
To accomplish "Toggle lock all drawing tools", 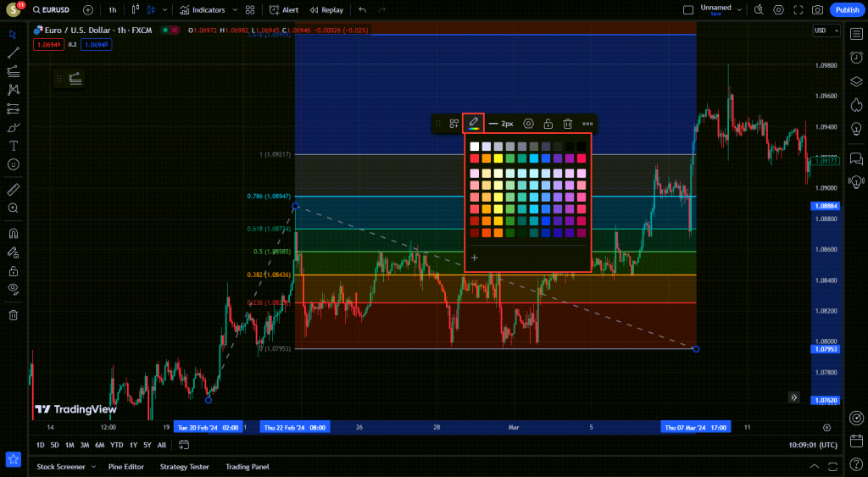I will tap(14, 271).
